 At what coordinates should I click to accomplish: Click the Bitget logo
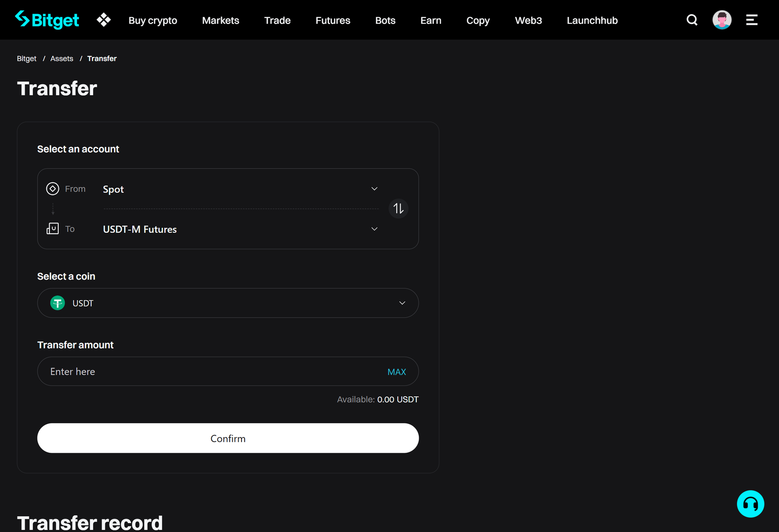click(47, 19)
